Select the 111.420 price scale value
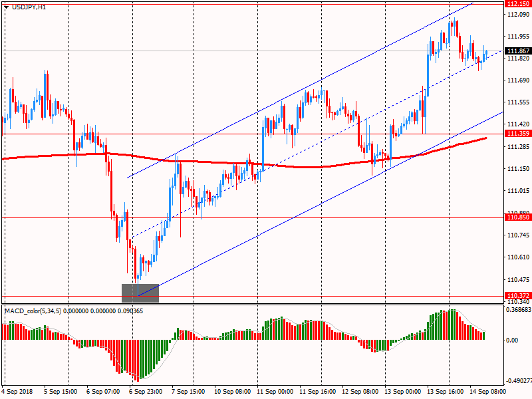This screenshot has height=399, width=532. (518, 124)
